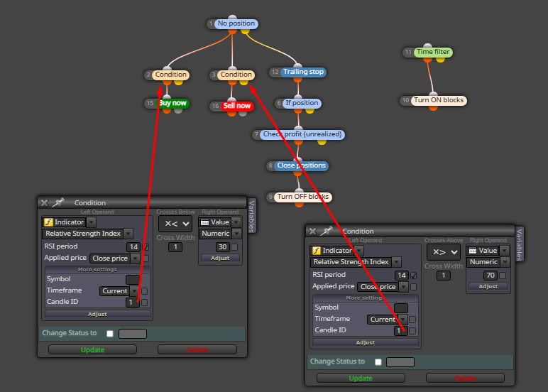
Task: Toggle Timeframe checkbox in Crosses Below panel
Action: pos(144,291)
